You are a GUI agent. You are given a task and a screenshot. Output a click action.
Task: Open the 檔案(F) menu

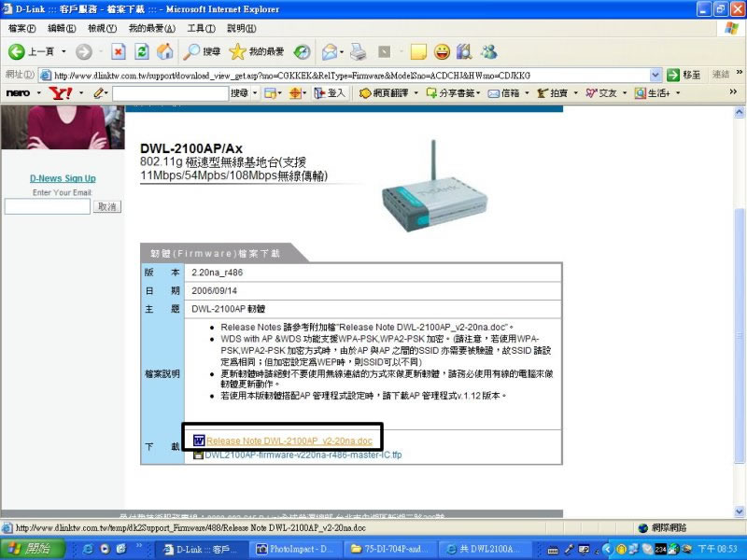point(21,28)
